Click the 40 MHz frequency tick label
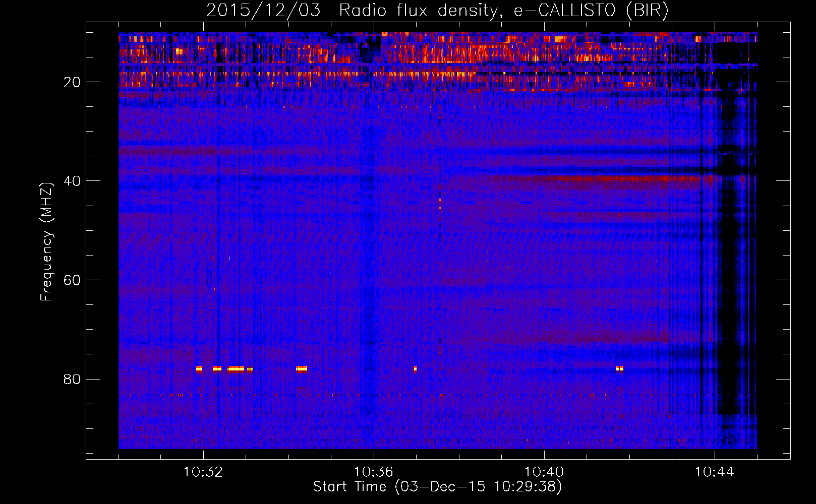This screenshot has height=504, width=816. tap(73, 181)
